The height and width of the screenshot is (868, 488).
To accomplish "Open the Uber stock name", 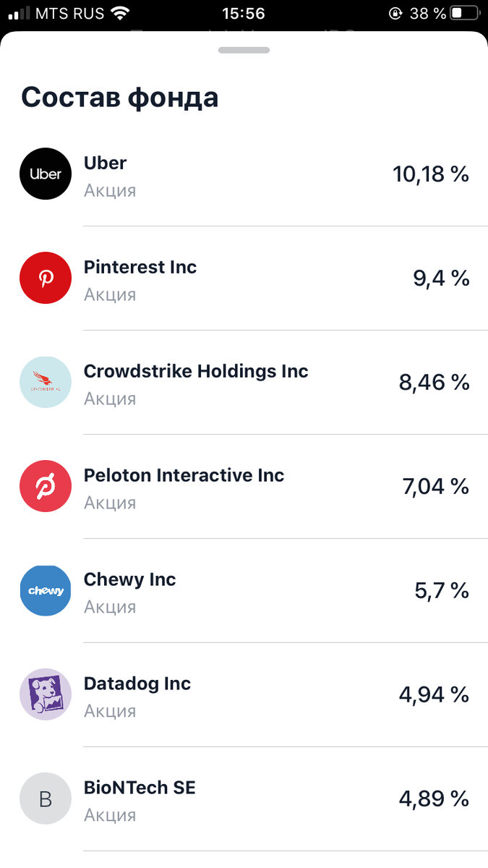I will click(106, 163).
